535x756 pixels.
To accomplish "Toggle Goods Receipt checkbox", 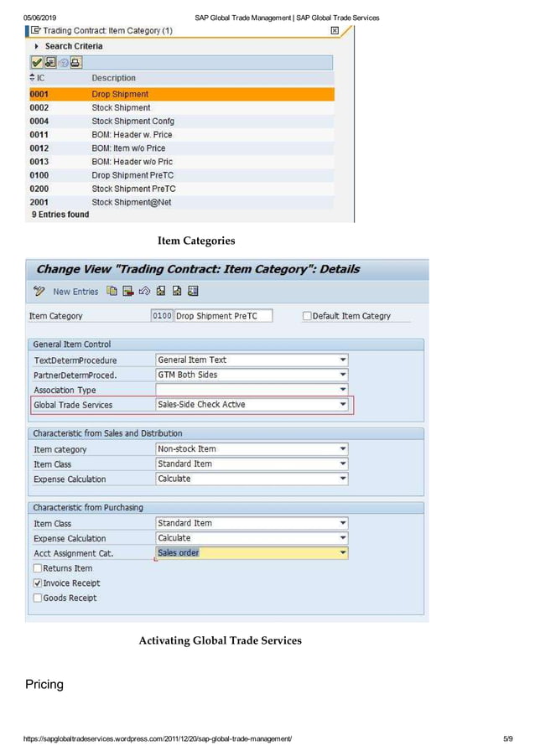I will (x=38, y=598).
